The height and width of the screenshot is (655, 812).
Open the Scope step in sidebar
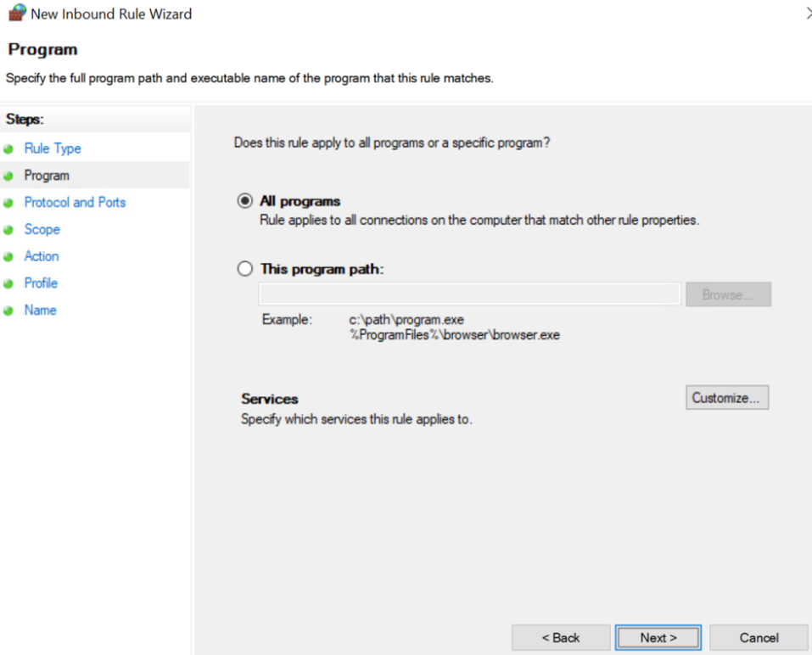(x=42, y=229)
